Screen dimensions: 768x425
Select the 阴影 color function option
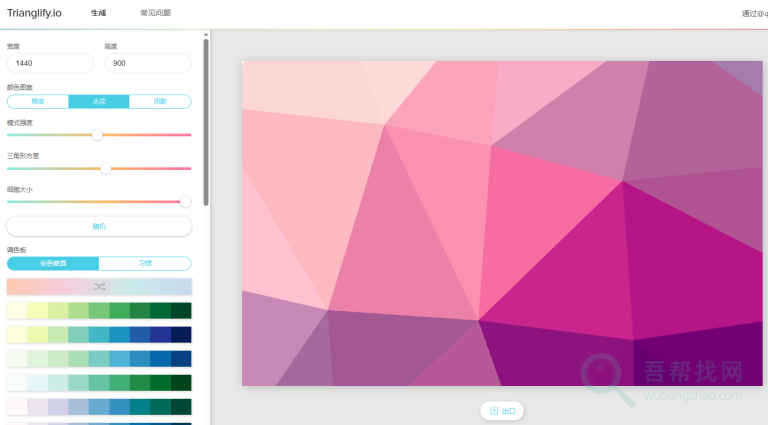[160, 101]
